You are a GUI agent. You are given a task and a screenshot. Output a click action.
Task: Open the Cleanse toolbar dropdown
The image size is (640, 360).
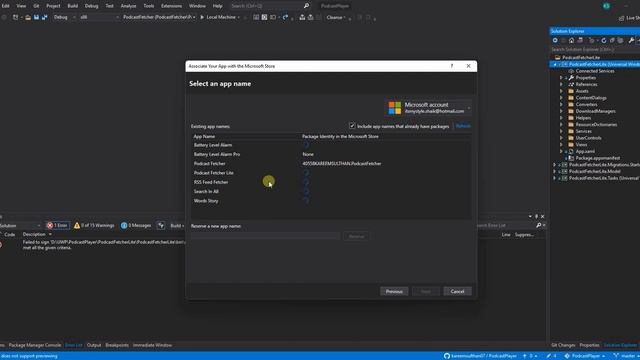point(337,17)
